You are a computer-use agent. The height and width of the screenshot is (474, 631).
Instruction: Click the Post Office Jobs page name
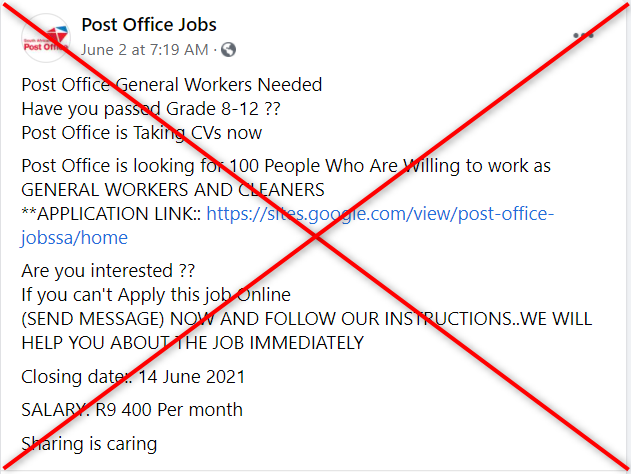click(149, 25)
